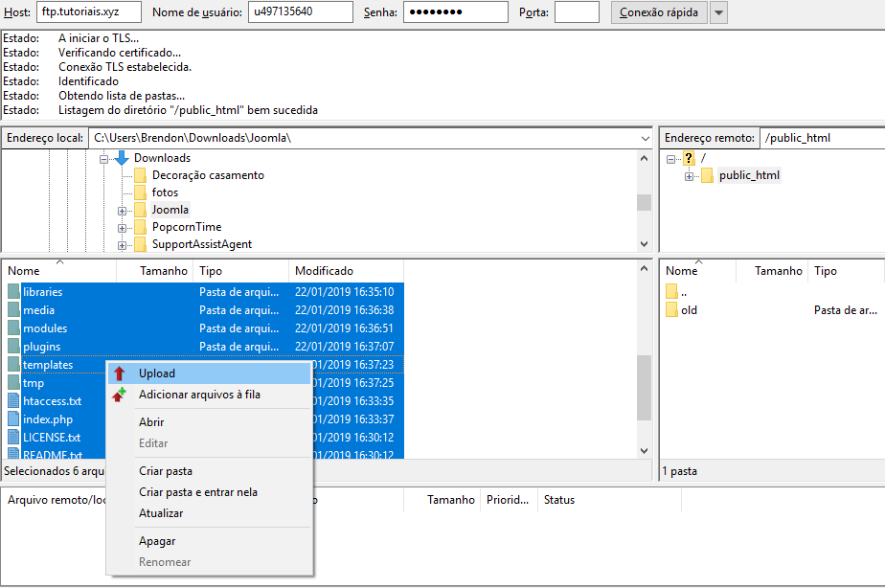Click the Conexão rápida button

659,12
